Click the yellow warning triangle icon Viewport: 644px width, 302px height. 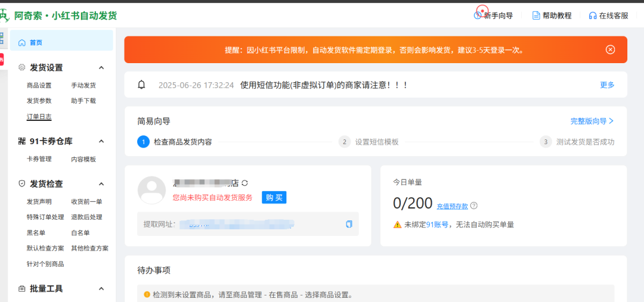(397, 225)
